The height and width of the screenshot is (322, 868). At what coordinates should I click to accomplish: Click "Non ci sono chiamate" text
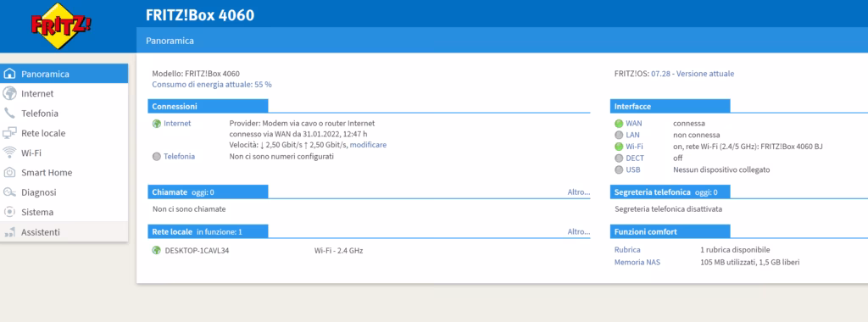point(189,209)
